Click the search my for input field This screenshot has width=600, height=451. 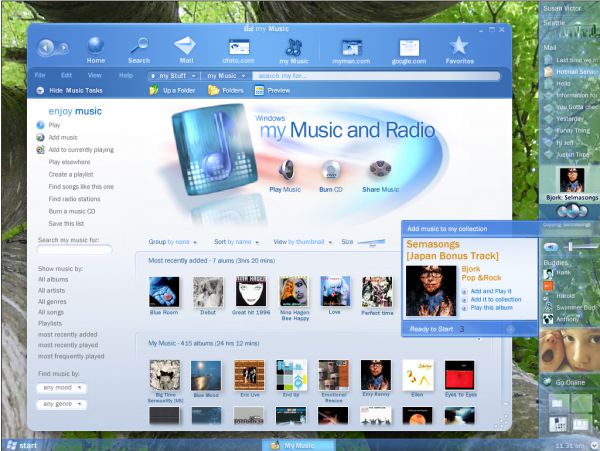click(376, 76)
